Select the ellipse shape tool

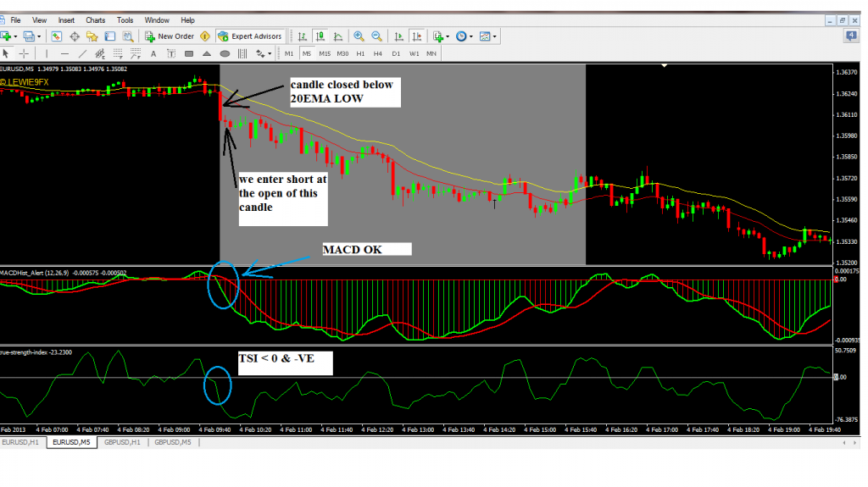click(225, 53)
